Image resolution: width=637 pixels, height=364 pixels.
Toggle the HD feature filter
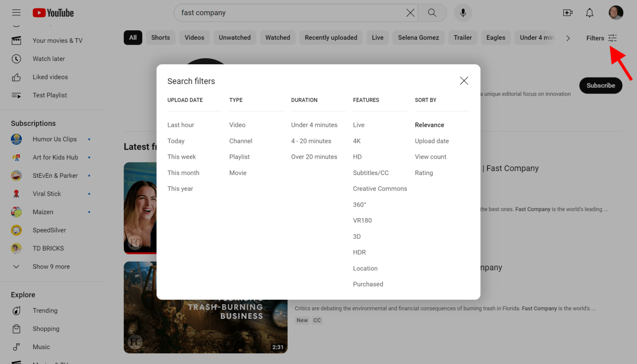pyautogui.click(x=357, y=157)
